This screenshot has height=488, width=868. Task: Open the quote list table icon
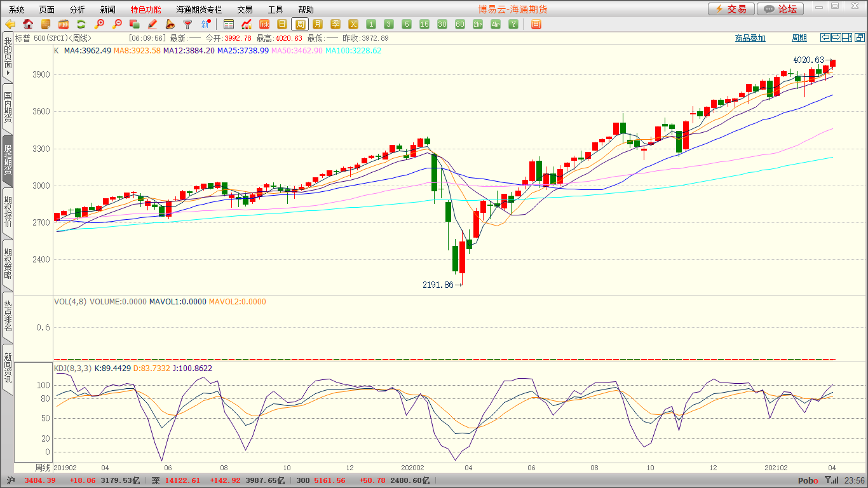[x=229, y=24]
